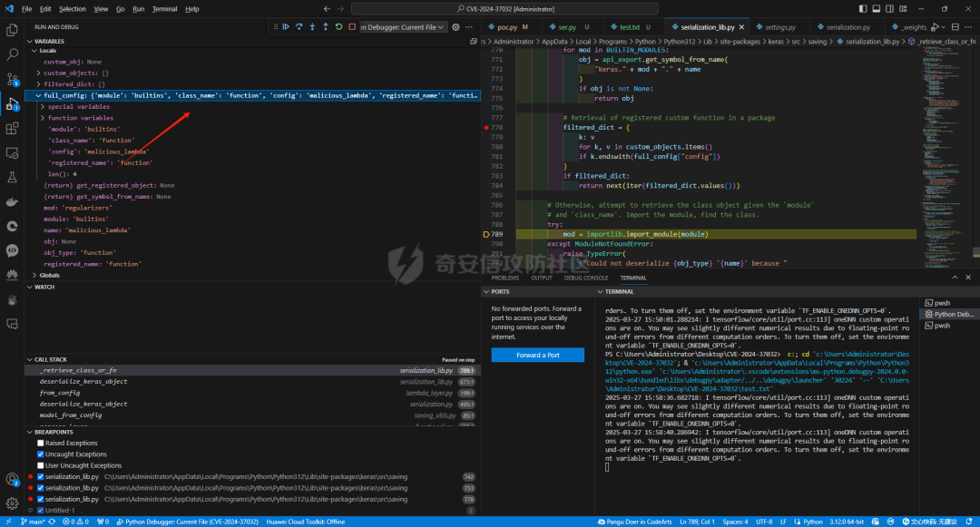Open the File menu
Viewport: 980px width, 527px height.
(x=27, y=9)
